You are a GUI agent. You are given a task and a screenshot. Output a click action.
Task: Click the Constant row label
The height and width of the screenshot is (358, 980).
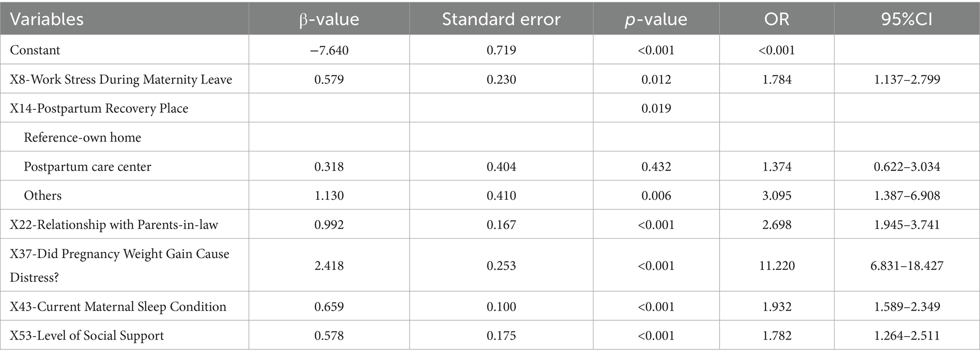[x=35, y=50]
